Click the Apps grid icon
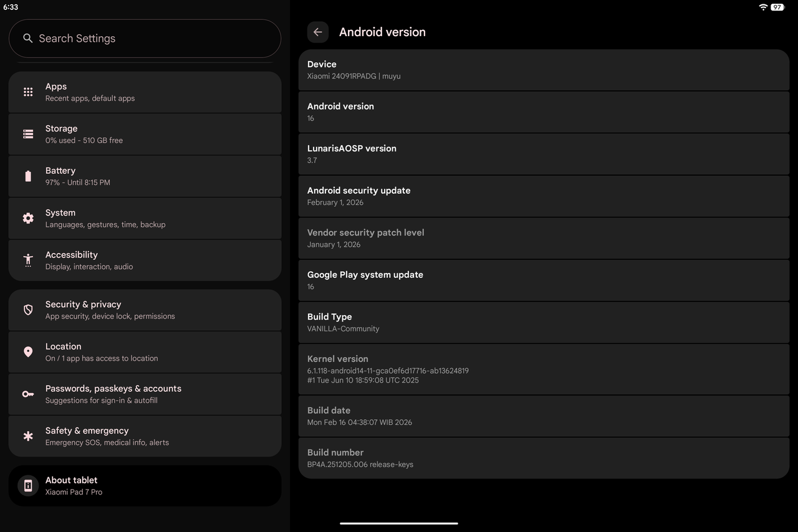Screen dimensions: 798x532 pyautogui.click(x=28, y=92)
